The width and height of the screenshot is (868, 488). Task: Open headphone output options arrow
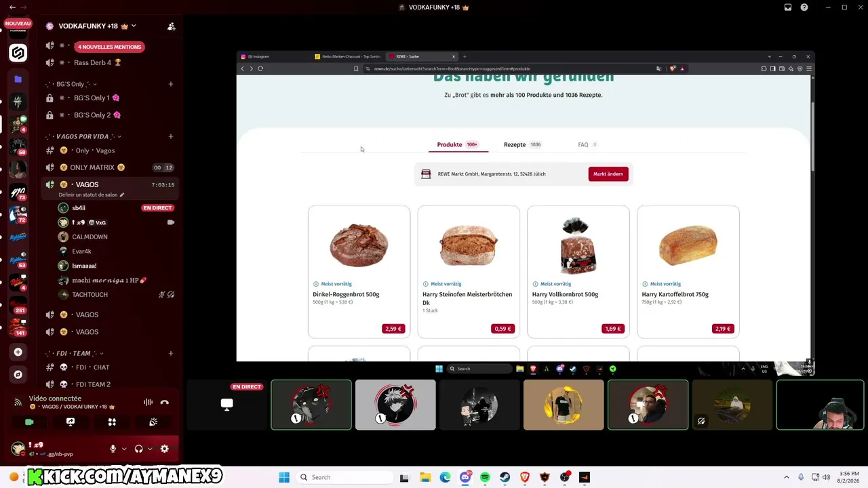(149, 449)
